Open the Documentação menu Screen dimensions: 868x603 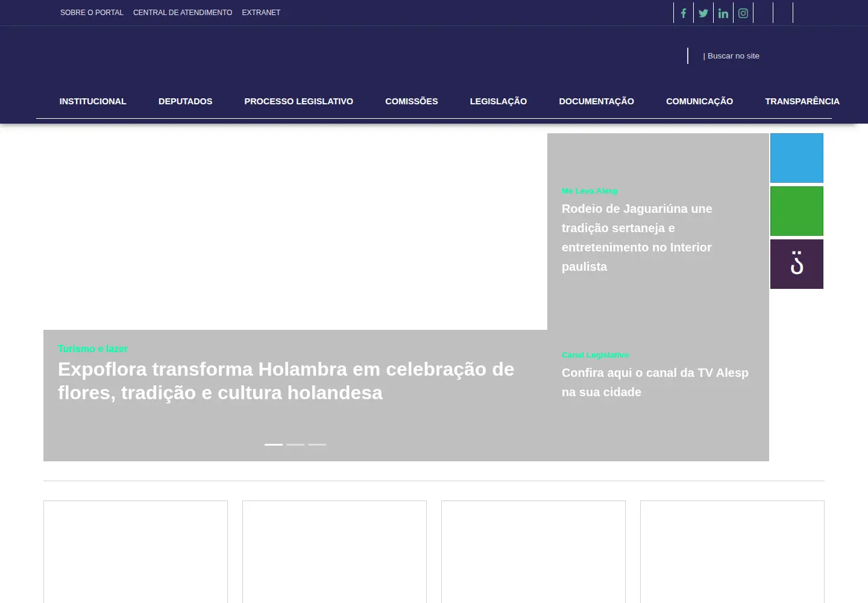[x=596, y=101]
